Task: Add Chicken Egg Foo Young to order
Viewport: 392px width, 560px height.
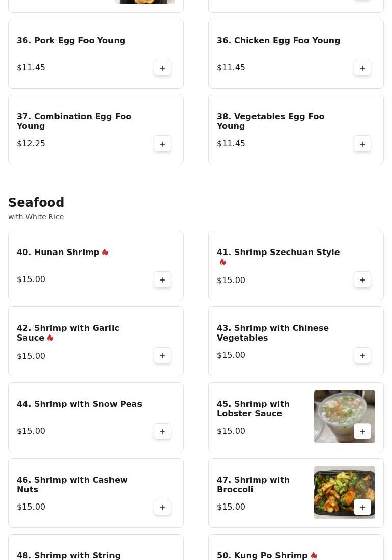Action: click(x=362, y=68)
